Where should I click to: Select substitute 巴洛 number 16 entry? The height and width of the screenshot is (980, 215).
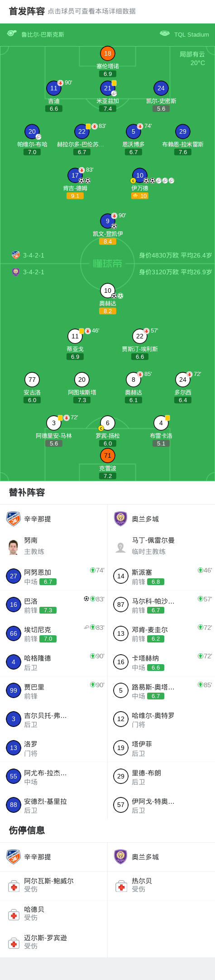click(54, 605)
